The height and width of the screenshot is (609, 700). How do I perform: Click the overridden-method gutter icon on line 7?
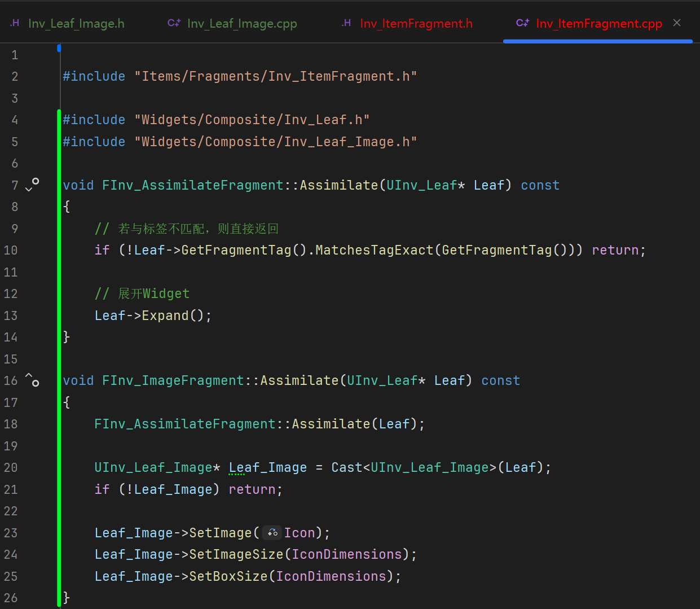33,185
